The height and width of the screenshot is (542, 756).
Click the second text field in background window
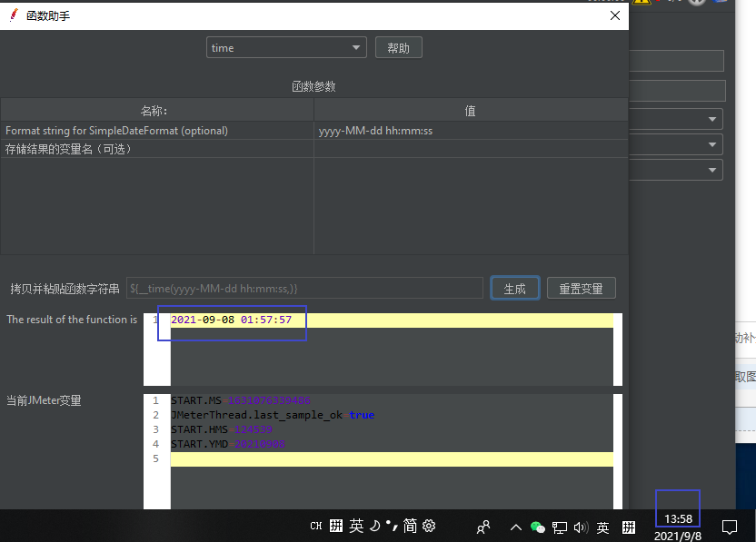coord(678,91)
